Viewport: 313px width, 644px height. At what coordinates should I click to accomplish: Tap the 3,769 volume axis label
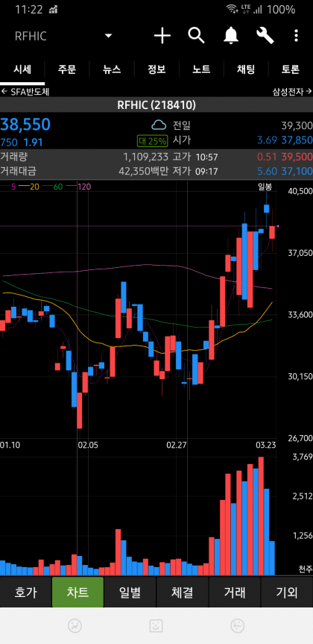(303, 457)
